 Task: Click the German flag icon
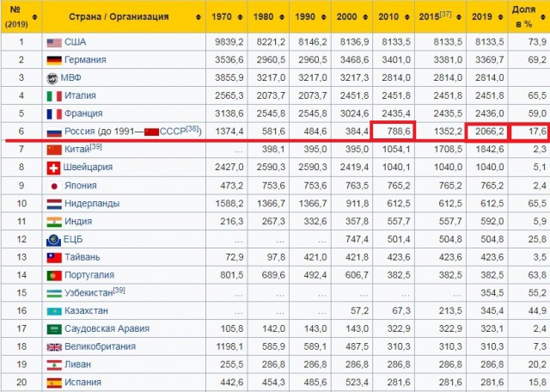(x=54, y=60)
